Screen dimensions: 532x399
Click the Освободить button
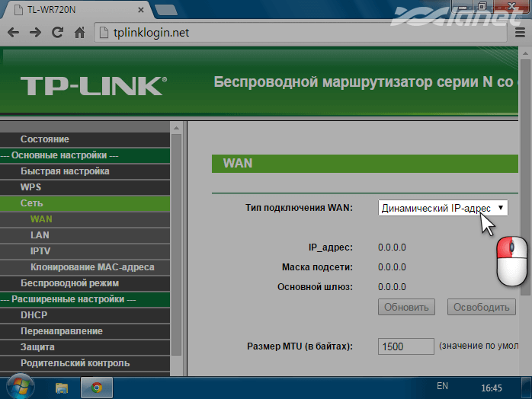[x=482, y=307]
